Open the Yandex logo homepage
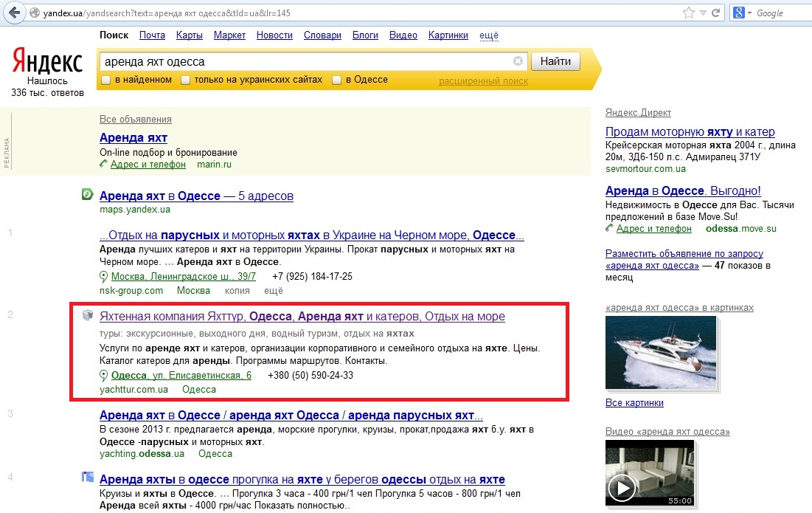Image resolution: width=812 pixels, height=513 pixels. [47, 61]
